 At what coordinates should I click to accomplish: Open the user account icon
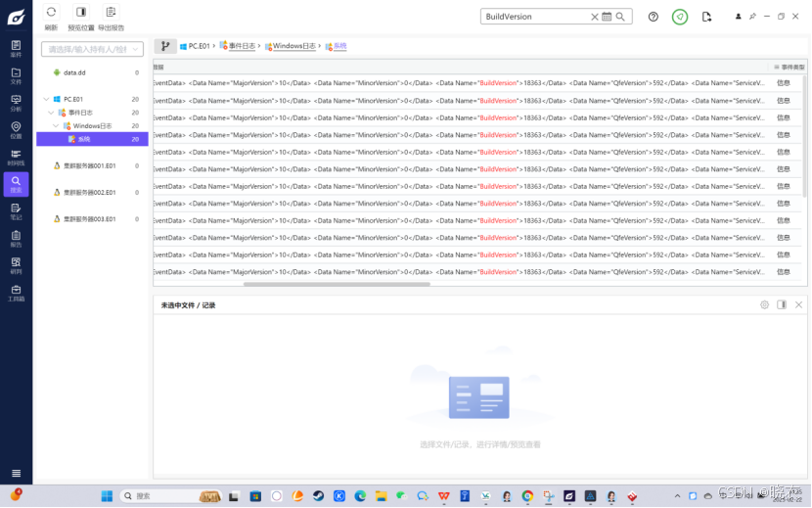(x=738, y=17)
